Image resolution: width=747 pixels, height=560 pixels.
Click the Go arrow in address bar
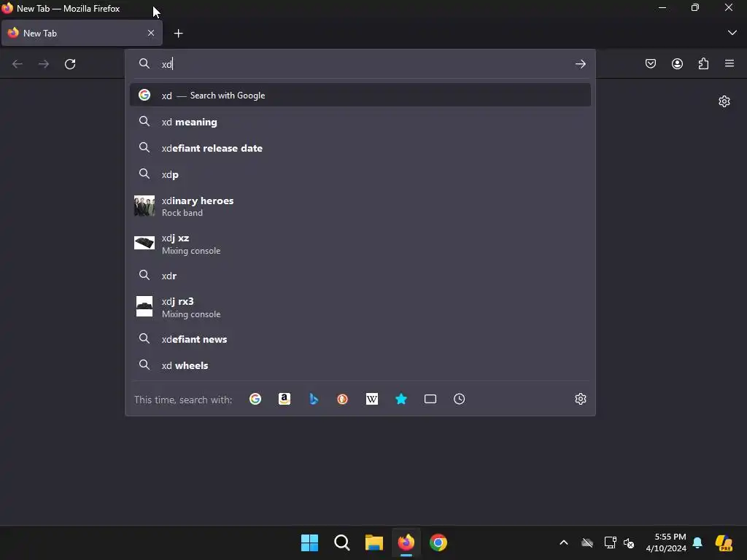pos(580,64)
